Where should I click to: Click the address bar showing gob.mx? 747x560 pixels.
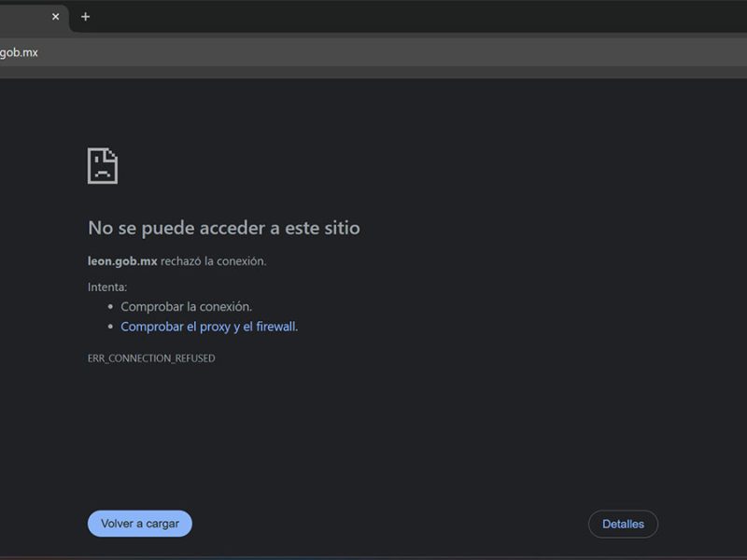pos(373,52)
